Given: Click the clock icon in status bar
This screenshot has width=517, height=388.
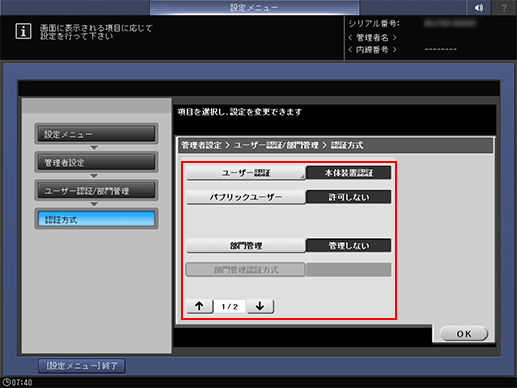Looking at the screenshot, I should tap(6, 382).
